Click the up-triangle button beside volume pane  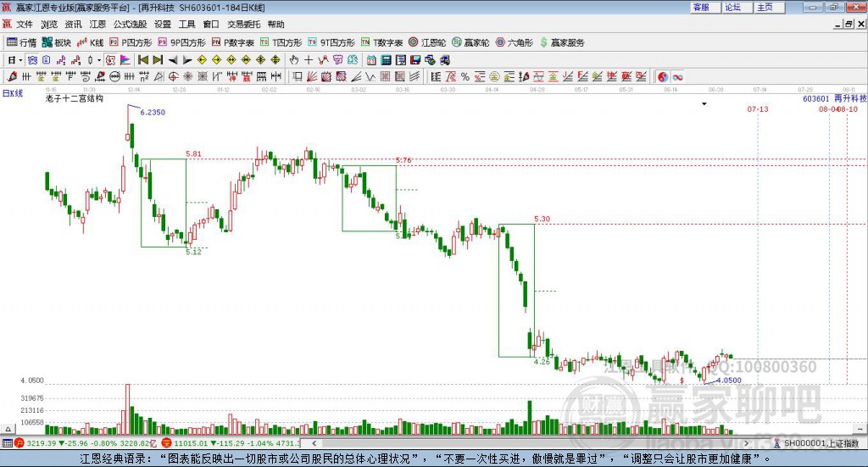(x=8, y=429)
